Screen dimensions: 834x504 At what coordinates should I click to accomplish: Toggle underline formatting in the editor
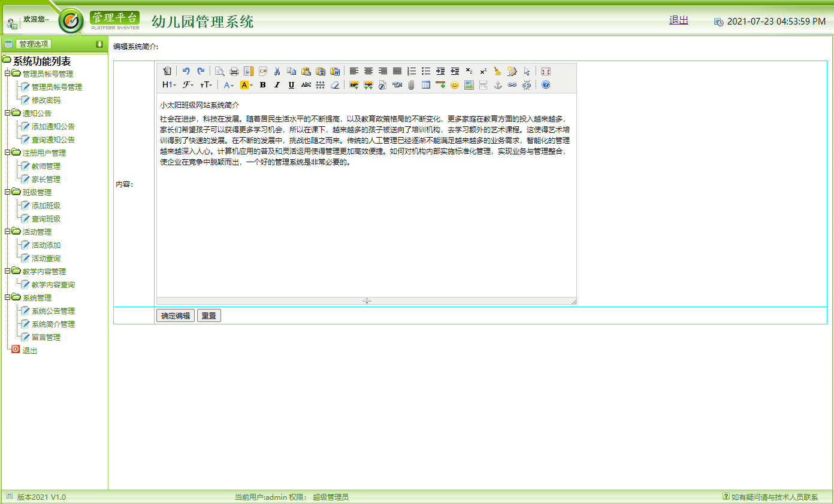[x=291, y=84]
